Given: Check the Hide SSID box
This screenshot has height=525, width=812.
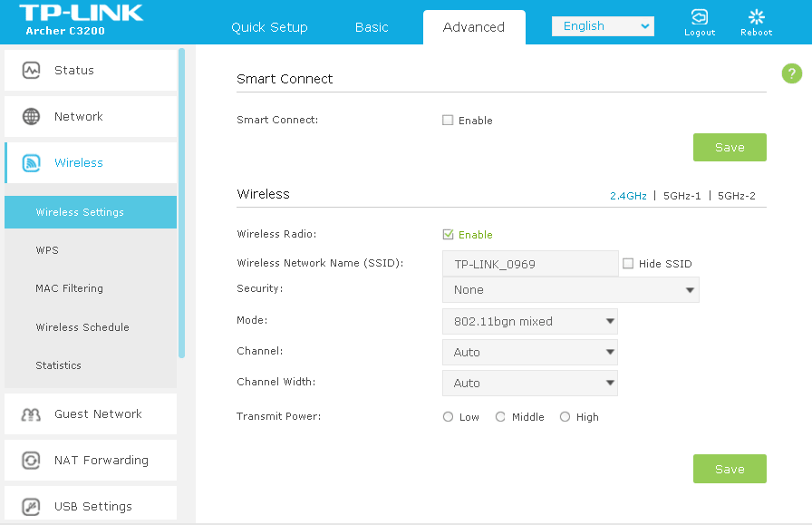Looking at the screenshot, I should point(628,264).
